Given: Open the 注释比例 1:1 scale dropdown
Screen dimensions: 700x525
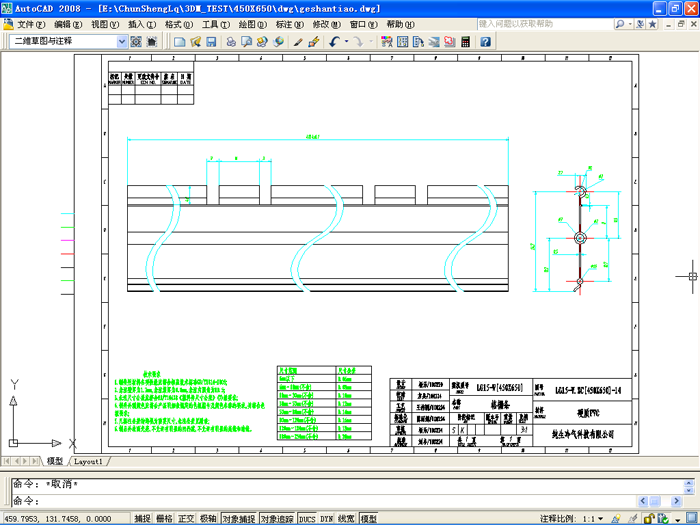Looking at the screenshot, I should (x=598, y=519).
